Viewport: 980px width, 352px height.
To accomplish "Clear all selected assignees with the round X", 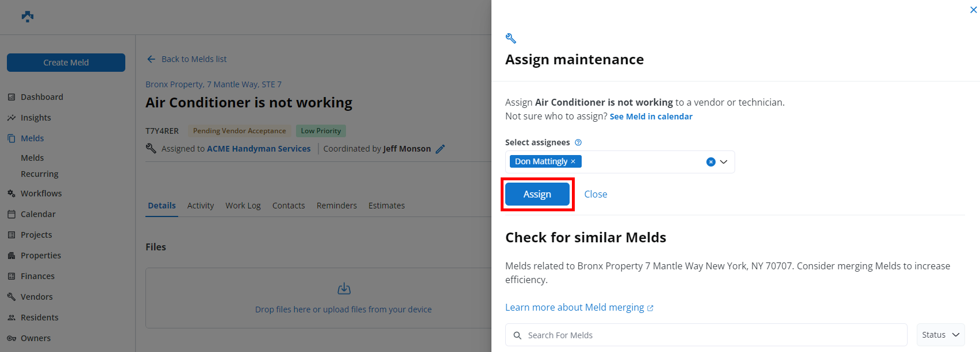I will (710, 162).
